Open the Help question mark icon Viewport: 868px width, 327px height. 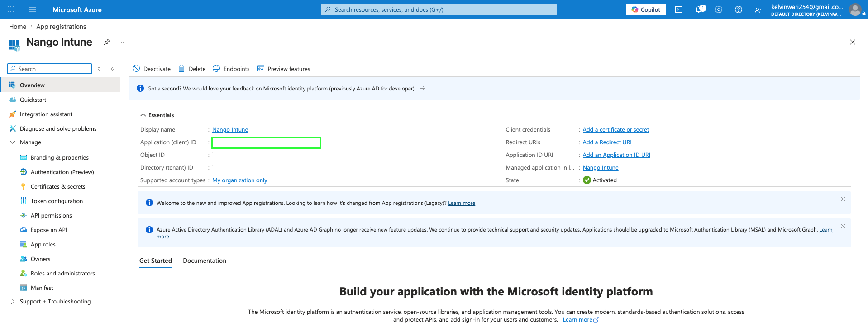(x=739, y=9)
